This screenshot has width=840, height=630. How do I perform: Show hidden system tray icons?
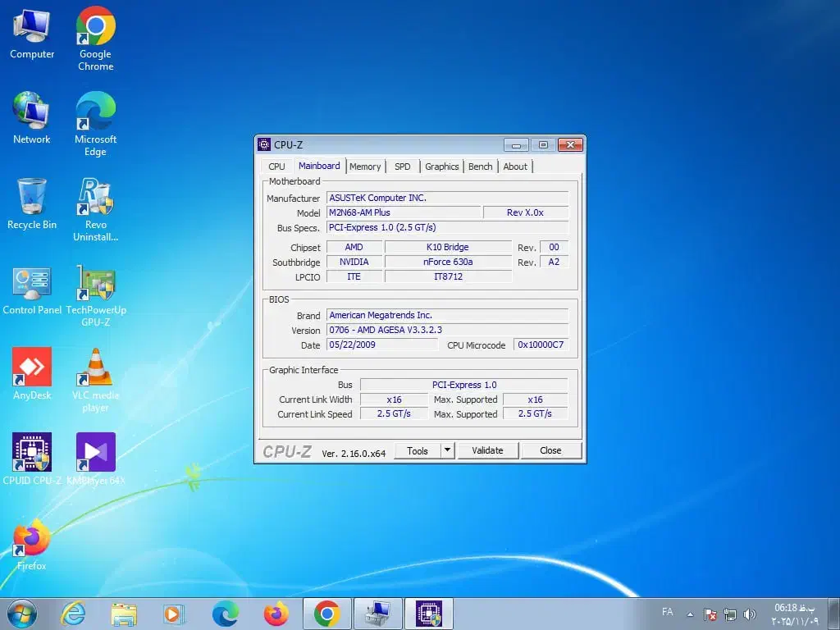click(x=690, y=614)
